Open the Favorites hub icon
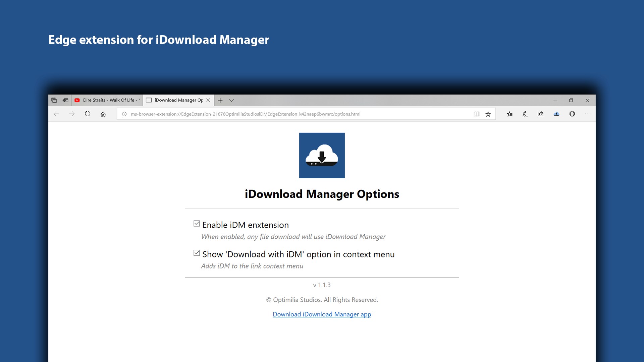Viewport: 644px width, 362px height. click(x=509, y=114)
